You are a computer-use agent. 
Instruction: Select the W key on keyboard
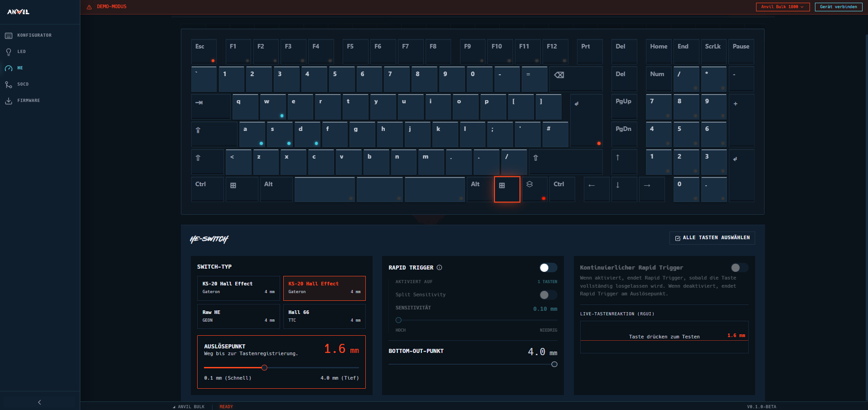tap(272, 106)
